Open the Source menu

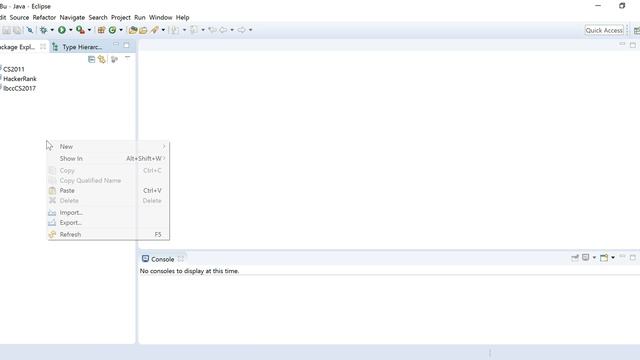point(19,18)
